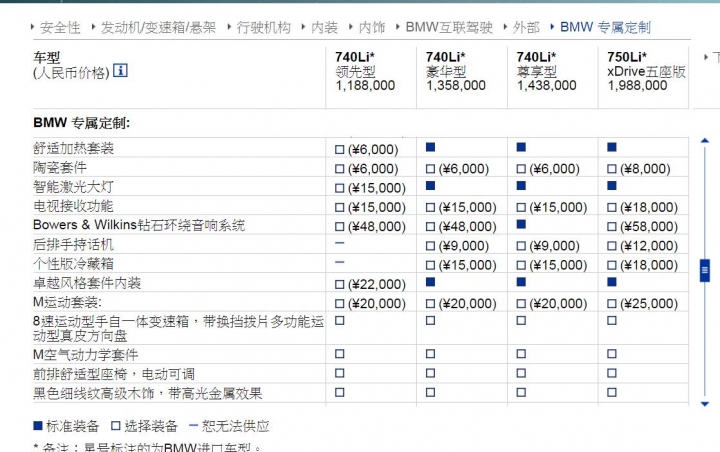Open BMW 专属定制 tab
Image resolution: width=720 pixels, height=452 pixels.
pyautogui.click(x=605, y=28)
